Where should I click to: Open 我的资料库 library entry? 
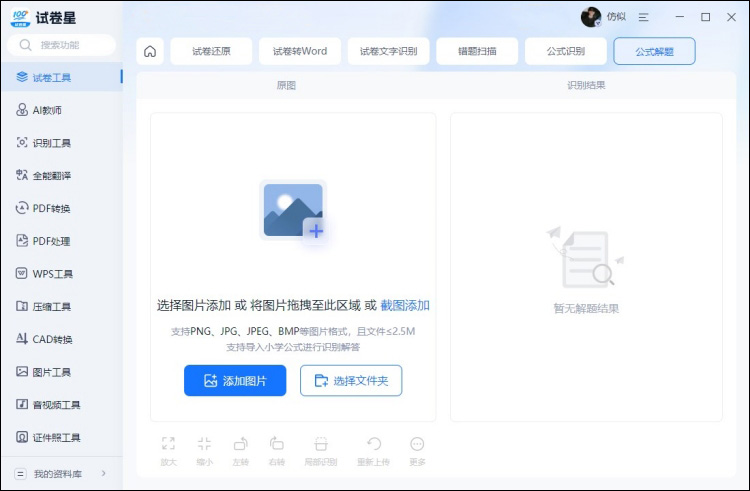click(x=62, y=473)
